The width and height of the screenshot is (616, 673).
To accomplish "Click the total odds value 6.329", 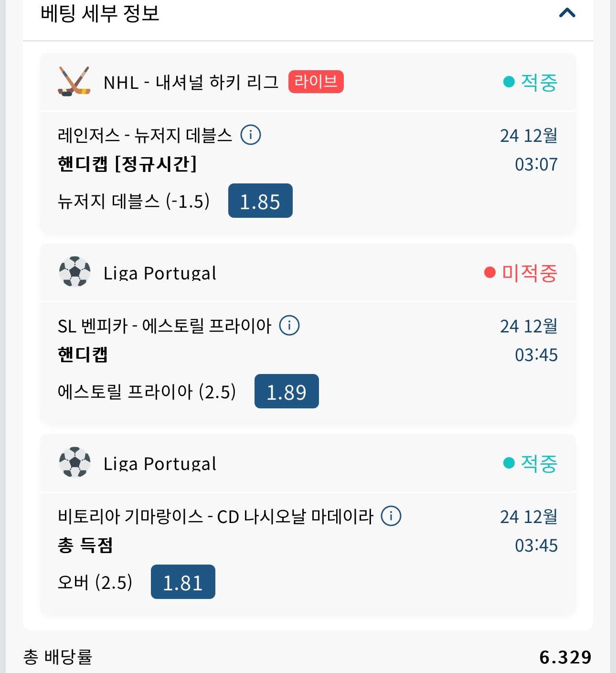I will pos(565,657).
